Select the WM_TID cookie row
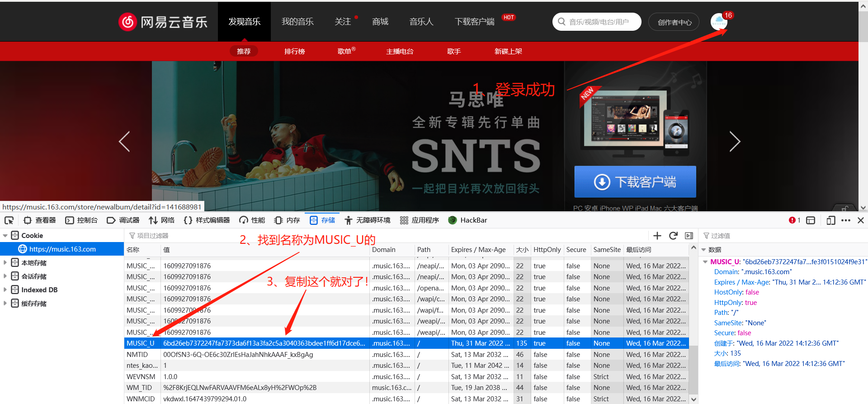Image resolution: width=868 pixels, height=404 pixels. click(x=406, y=388)
